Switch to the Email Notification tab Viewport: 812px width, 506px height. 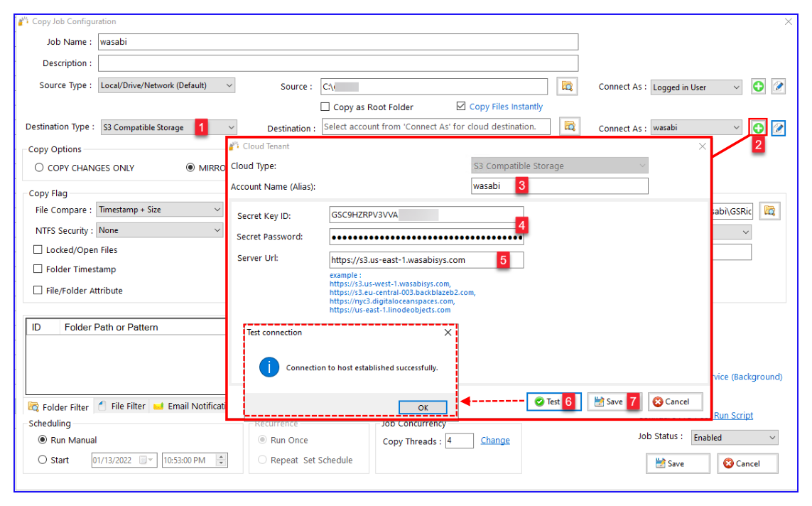(x=190, y=407)
